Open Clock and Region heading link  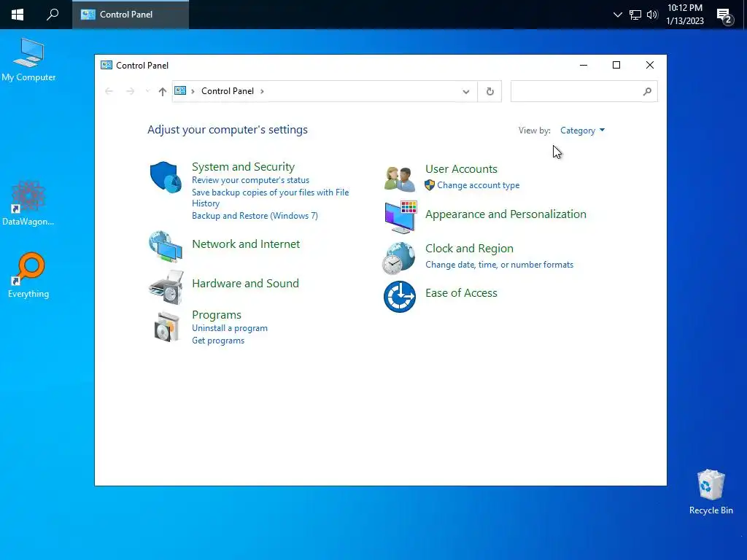469,249
